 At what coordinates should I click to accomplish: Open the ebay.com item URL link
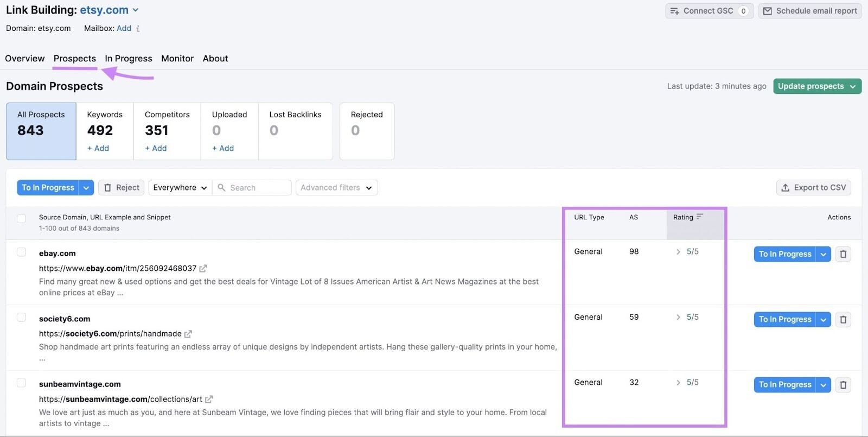[x=118, y=268]
